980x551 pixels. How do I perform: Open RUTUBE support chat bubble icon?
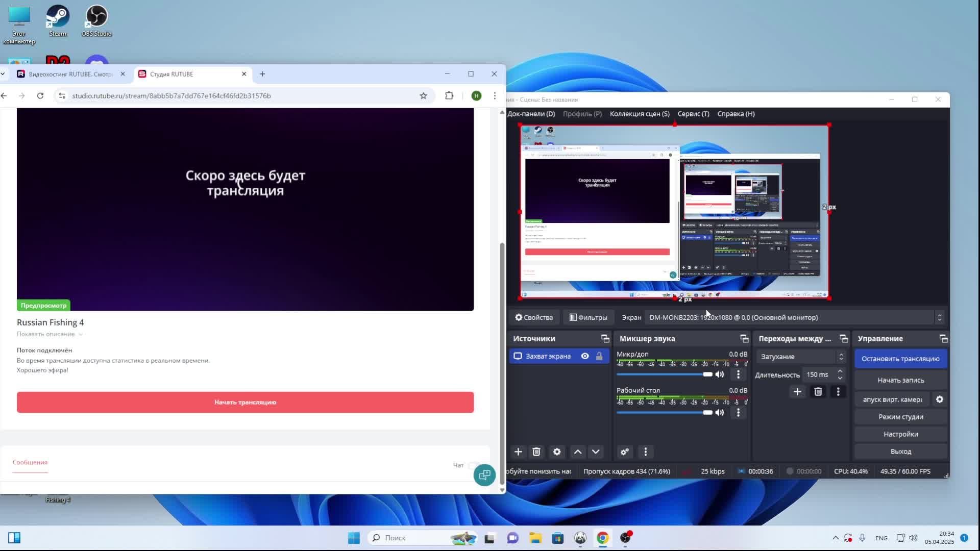[x=484, y=475]
